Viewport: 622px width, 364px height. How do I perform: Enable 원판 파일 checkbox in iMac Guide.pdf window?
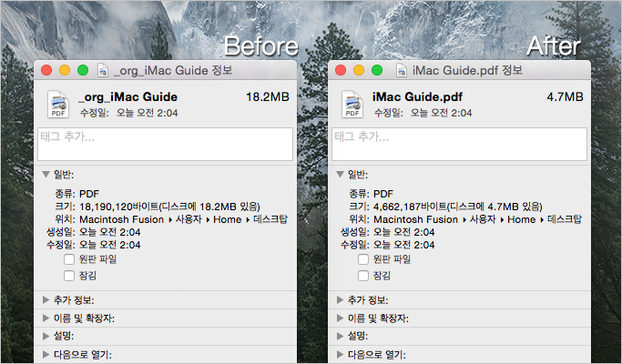363,259
